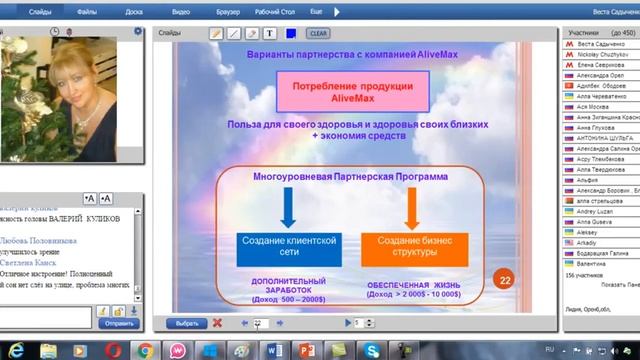Open Skype from the taskbar
Viewport: 640px width, 360px height.
pos(372,351)
